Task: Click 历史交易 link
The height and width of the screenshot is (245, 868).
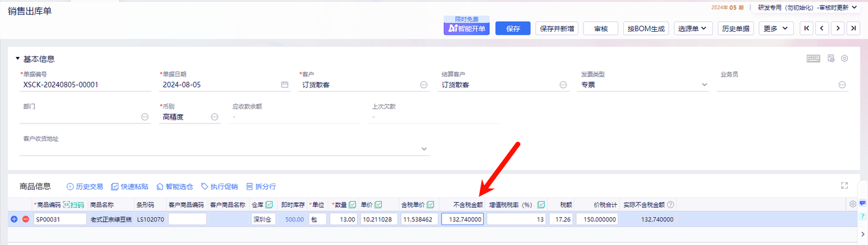Action: (x=84, y=186)
